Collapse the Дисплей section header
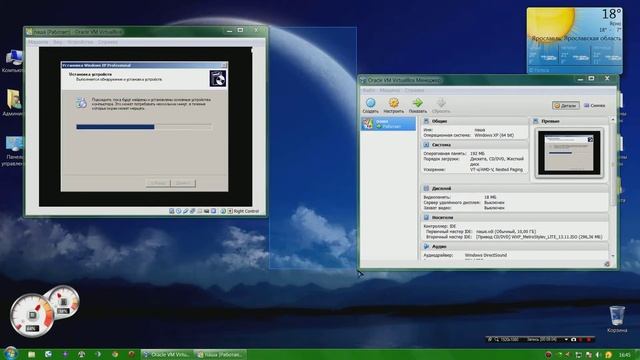This screenshot has width=640, height=360. (515, 189)
